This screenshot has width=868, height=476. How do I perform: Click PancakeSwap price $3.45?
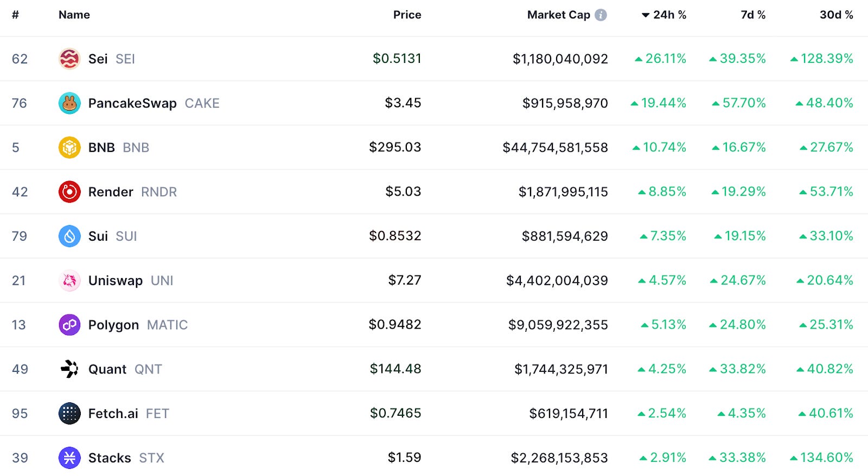[x=403, y=103]
